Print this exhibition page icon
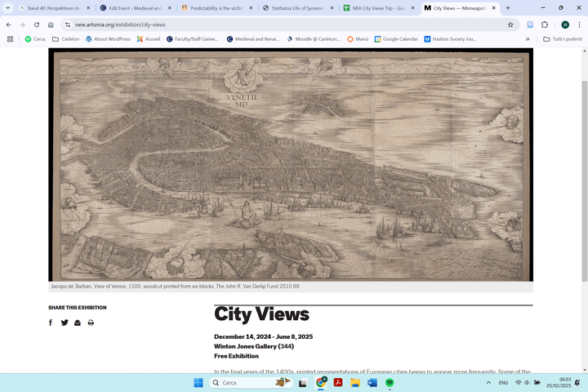This screenshot has height=392, width=588. point(91,323)
